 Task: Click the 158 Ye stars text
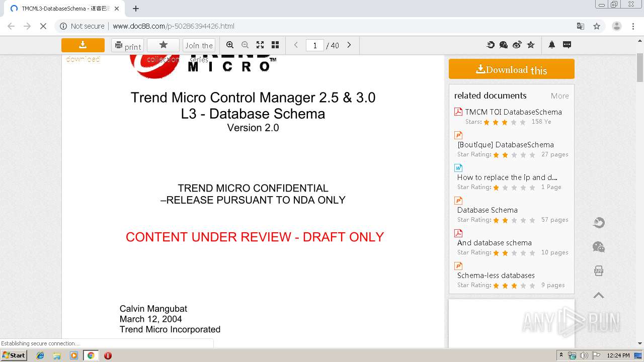tap(541, 122)
